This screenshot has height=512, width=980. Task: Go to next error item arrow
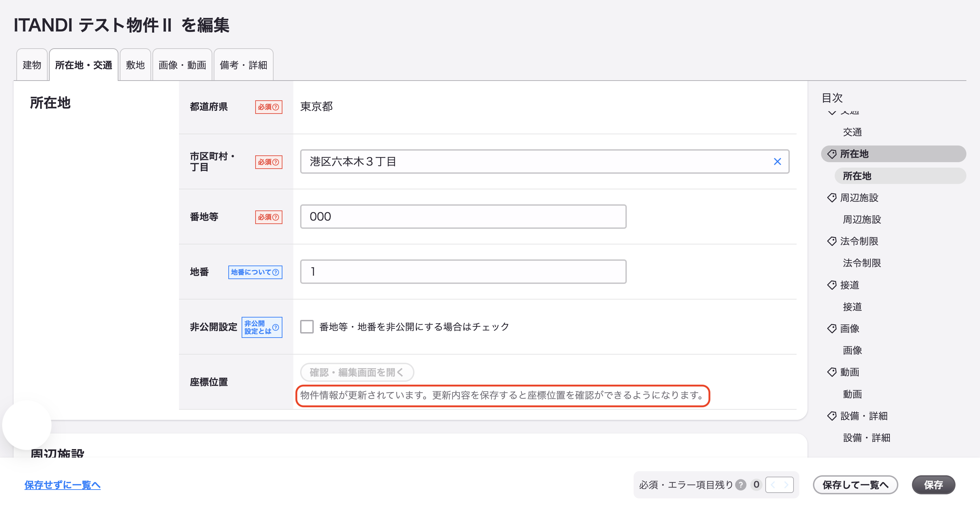(786, 485)
